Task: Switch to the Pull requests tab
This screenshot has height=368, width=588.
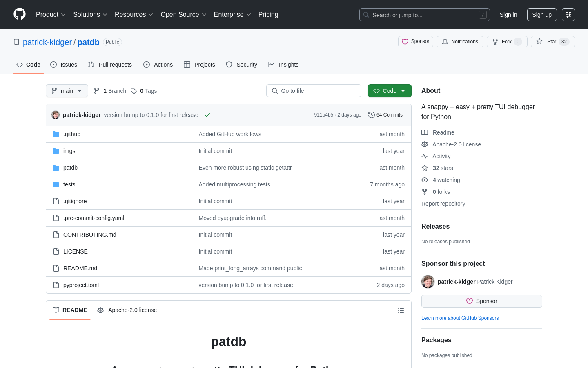Action: click(110, 65)
